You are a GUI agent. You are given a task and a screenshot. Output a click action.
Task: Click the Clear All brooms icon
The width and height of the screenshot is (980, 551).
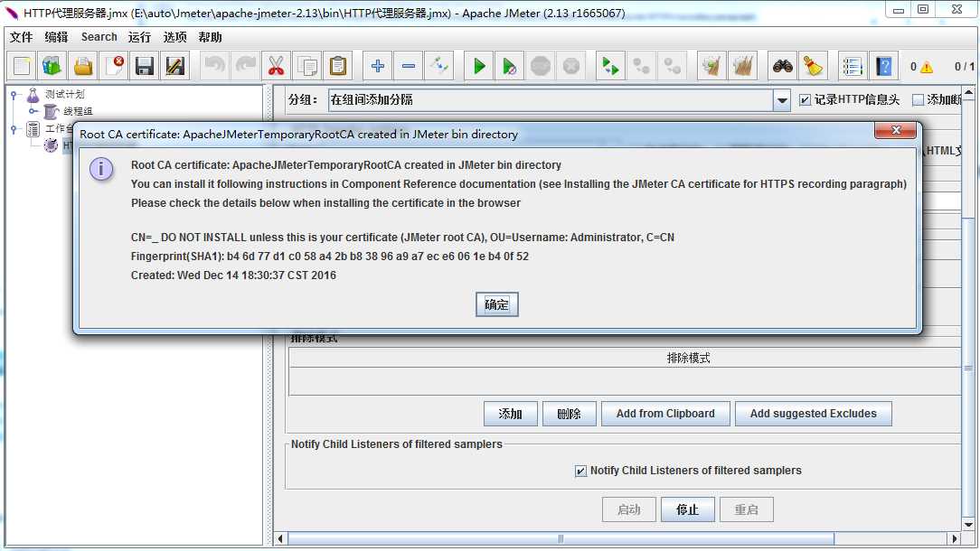pos(742,66)
